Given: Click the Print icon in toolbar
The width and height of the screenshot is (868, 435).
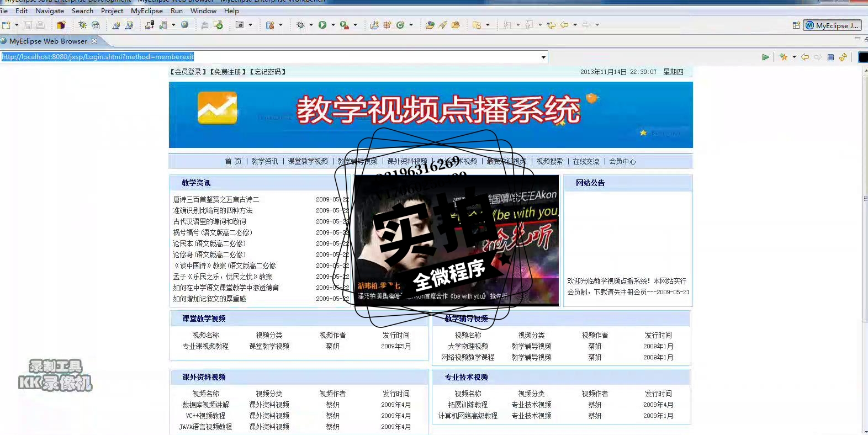Looking at the screenshot, I should click(40, 25).
